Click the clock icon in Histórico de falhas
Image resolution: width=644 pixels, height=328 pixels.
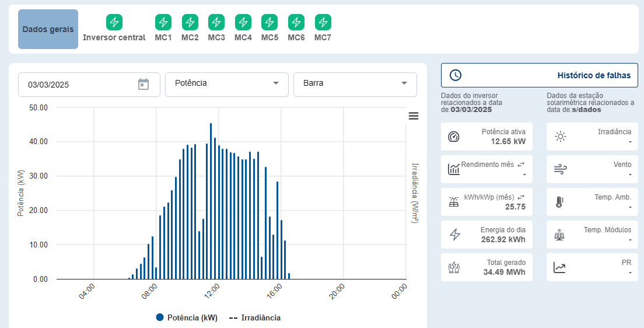[x=456, y=75]
